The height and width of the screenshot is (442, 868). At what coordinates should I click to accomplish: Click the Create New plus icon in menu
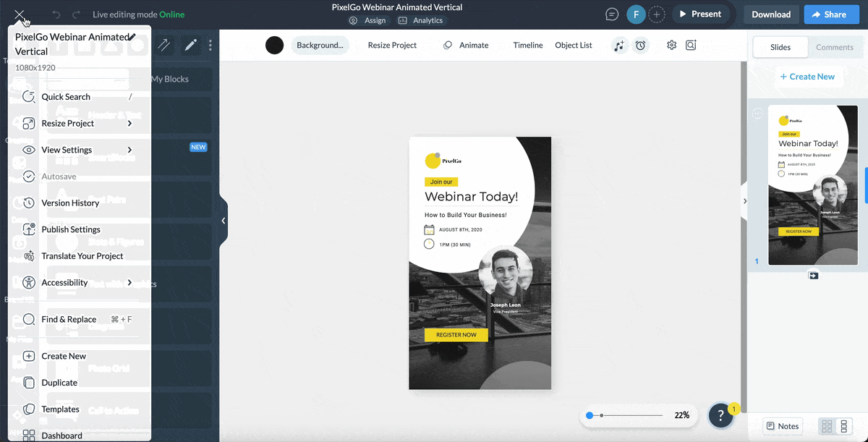[x=29, y=356]
